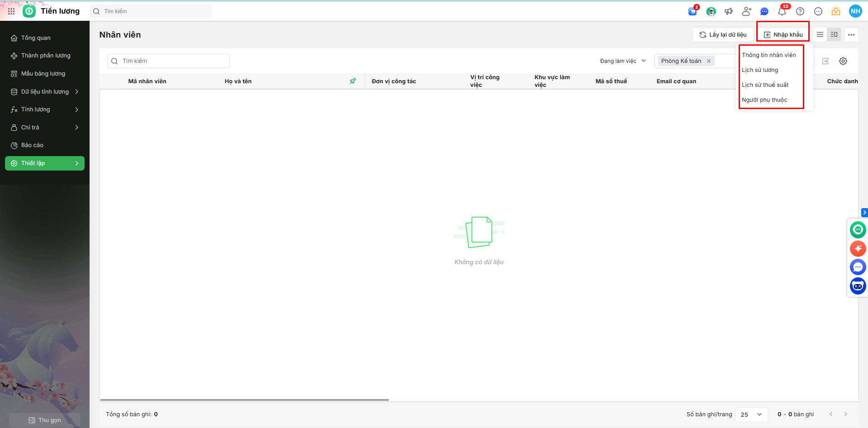Click the orange gift icon in header
This screenshot has height=428, width=868.
tap(836, 11)
